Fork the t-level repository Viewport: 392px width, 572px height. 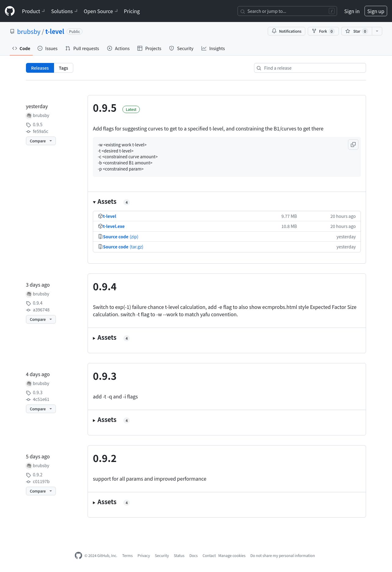[323, 31]
